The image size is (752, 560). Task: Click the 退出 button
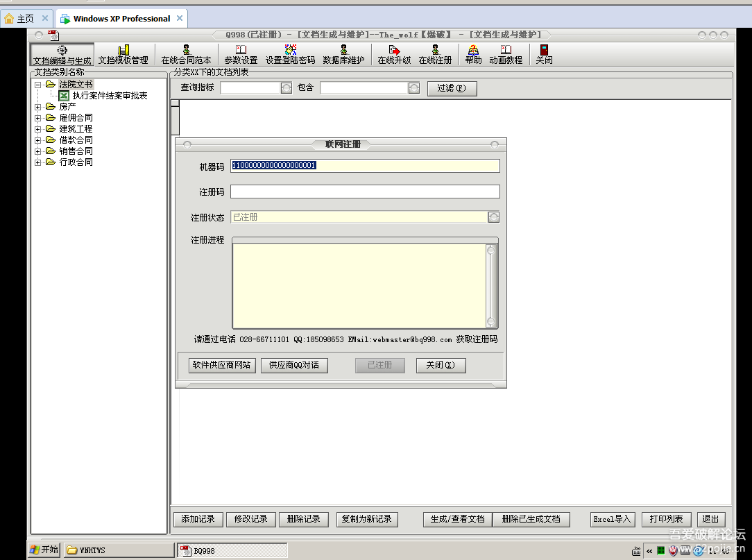[711, 519]
